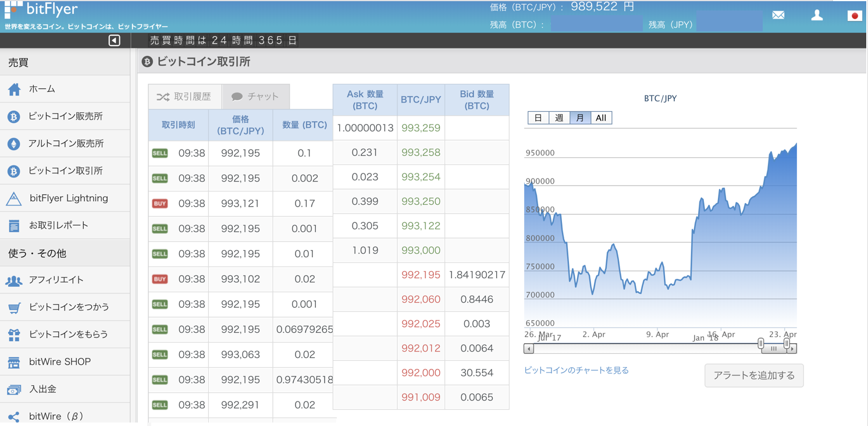Click the ask price 993,000
Screen dimensions: 868x426
coord(421,250)
